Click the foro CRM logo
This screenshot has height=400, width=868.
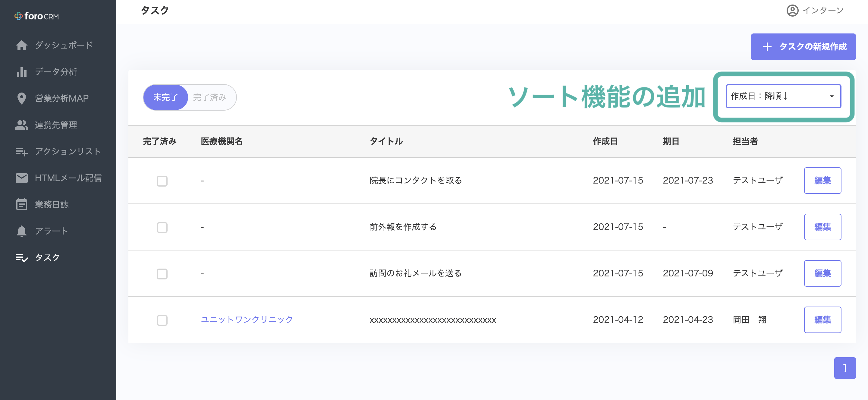coord(36,16)
